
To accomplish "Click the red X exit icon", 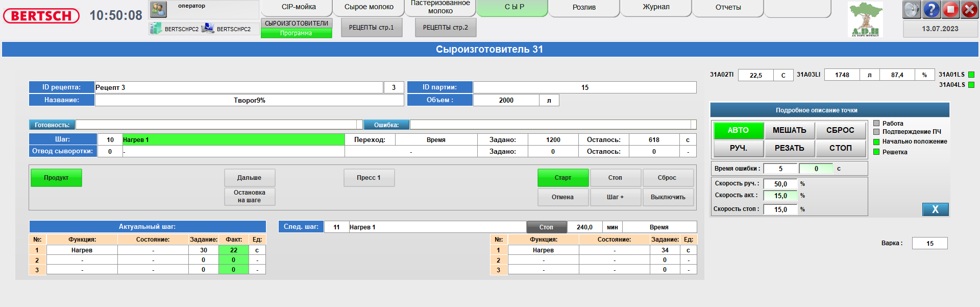I will (969, 9).
